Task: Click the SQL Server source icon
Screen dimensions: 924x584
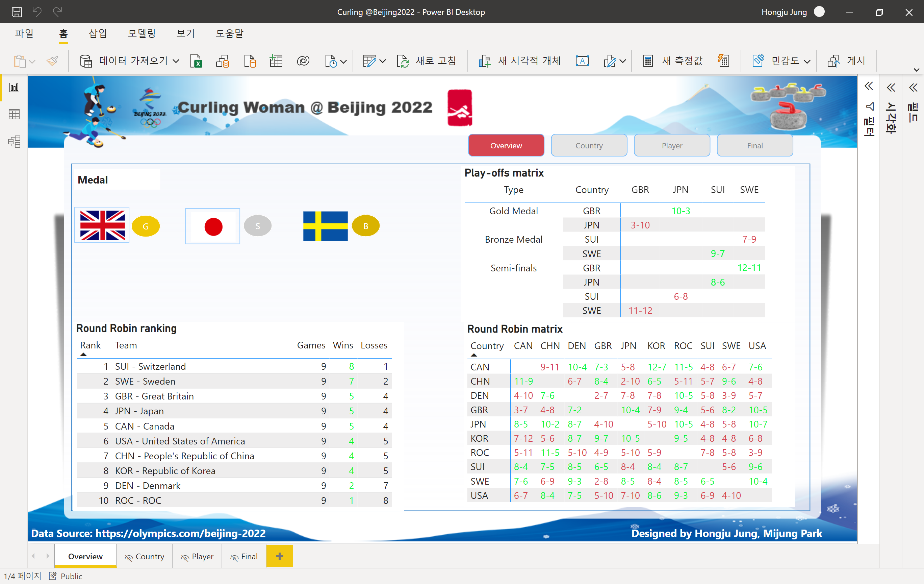Action: pos(250,61)
